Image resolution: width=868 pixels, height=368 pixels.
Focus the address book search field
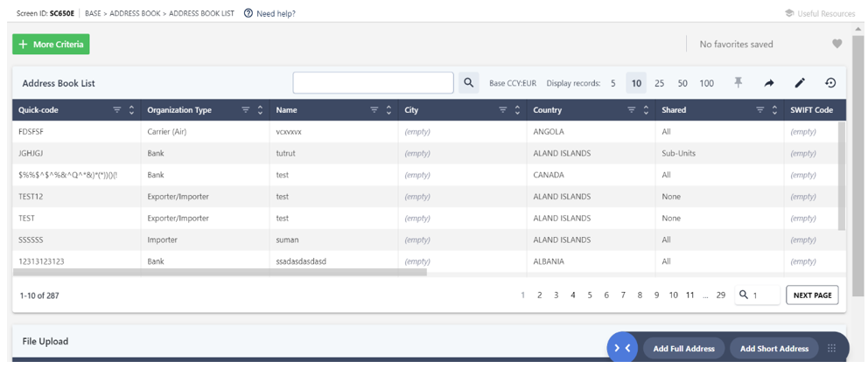373,83
